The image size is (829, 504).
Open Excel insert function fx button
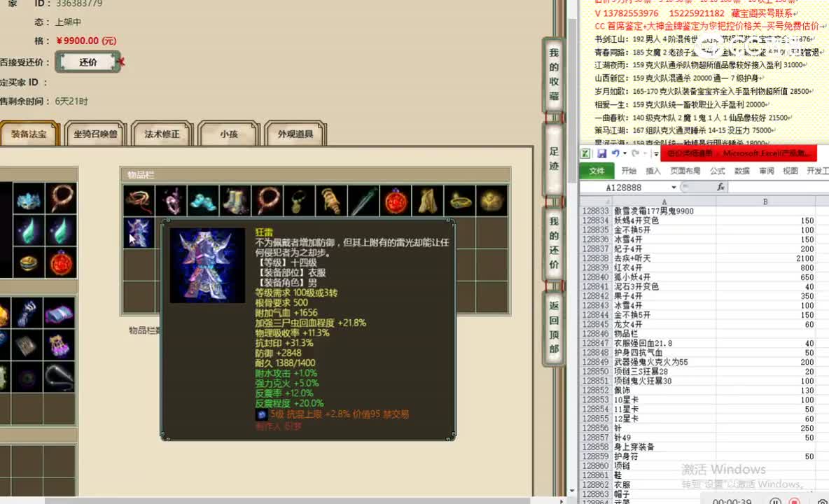point(720,187)
